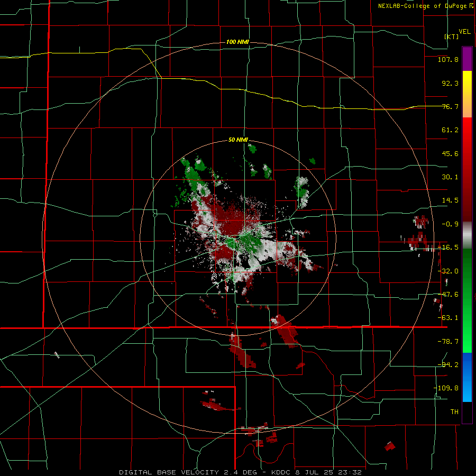The width and height of the screenshot is (476, 476).
Task: Click the purple segment of the color bar
Action: [467, 59]
